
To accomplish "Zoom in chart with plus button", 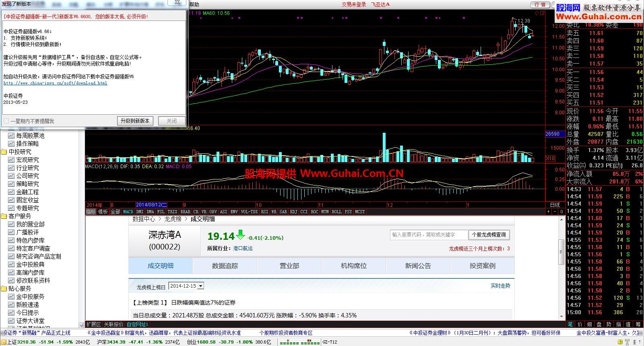I will tap(548, 212).
